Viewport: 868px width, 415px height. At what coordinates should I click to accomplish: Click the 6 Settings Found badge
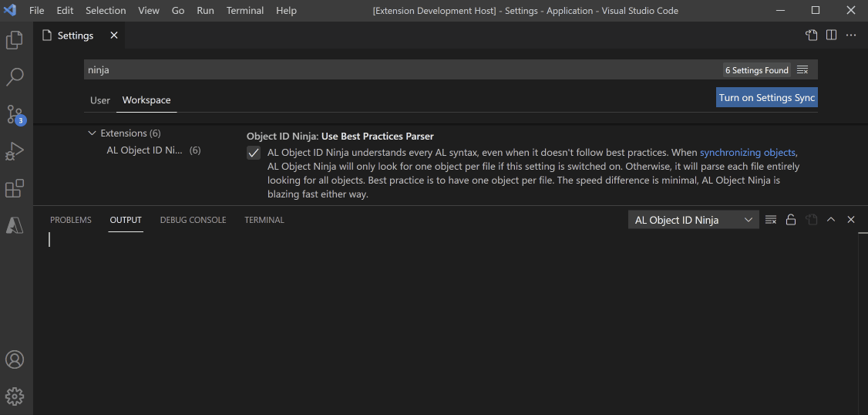click(757, 70)
